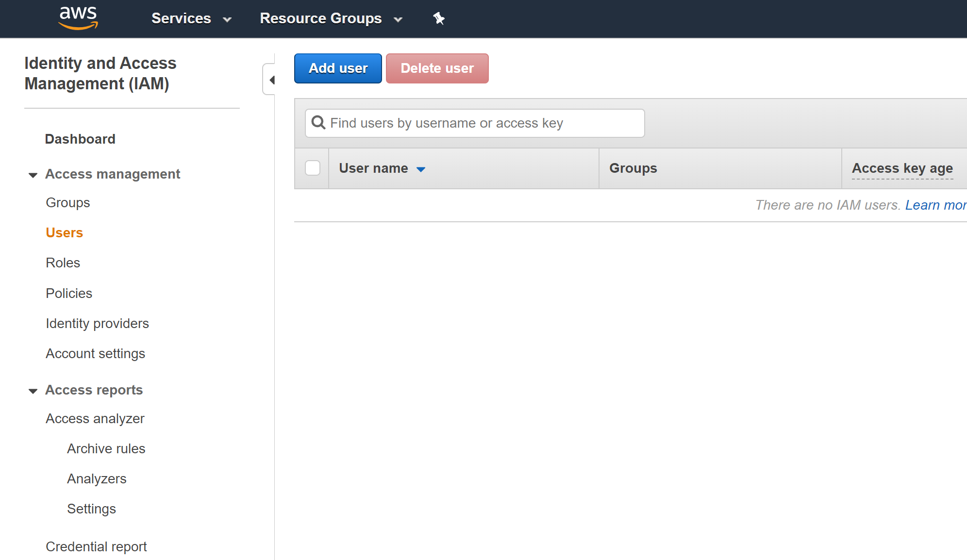Collapse the IAM sidebar with arrow handle
Screen dimensions: 967x560
[x=270, y=80]
